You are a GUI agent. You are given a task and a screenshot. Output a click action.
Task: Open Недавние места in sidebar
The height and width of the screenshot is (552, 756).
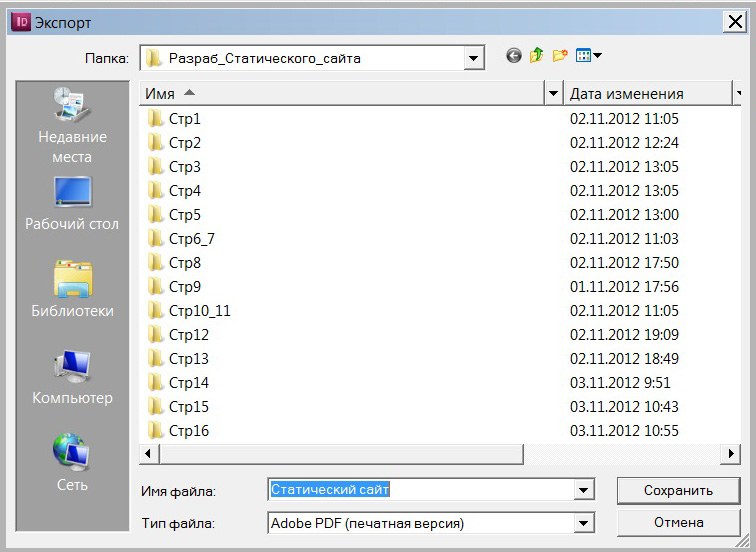pos(72,125)
